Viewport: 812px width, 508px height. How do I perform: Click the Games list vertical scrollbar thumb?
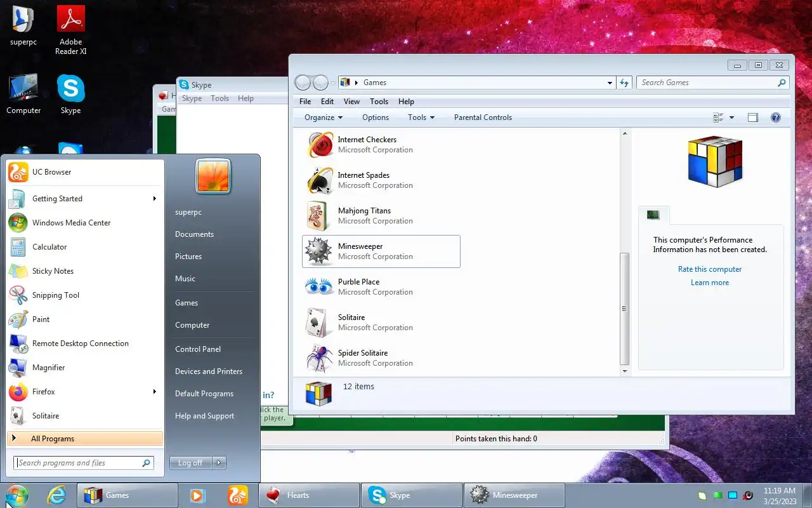pyautogui.click(x=624, y=308)
